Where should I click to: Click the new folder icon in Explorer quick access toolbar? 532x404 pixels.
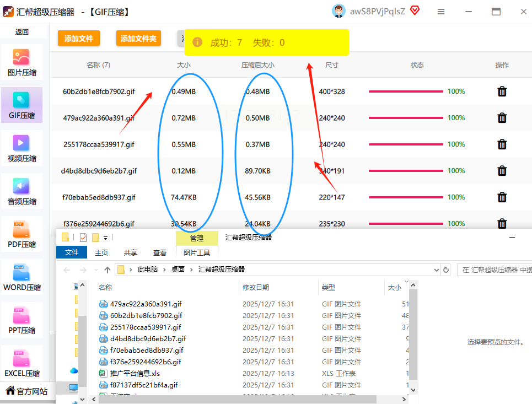point(96,238)
